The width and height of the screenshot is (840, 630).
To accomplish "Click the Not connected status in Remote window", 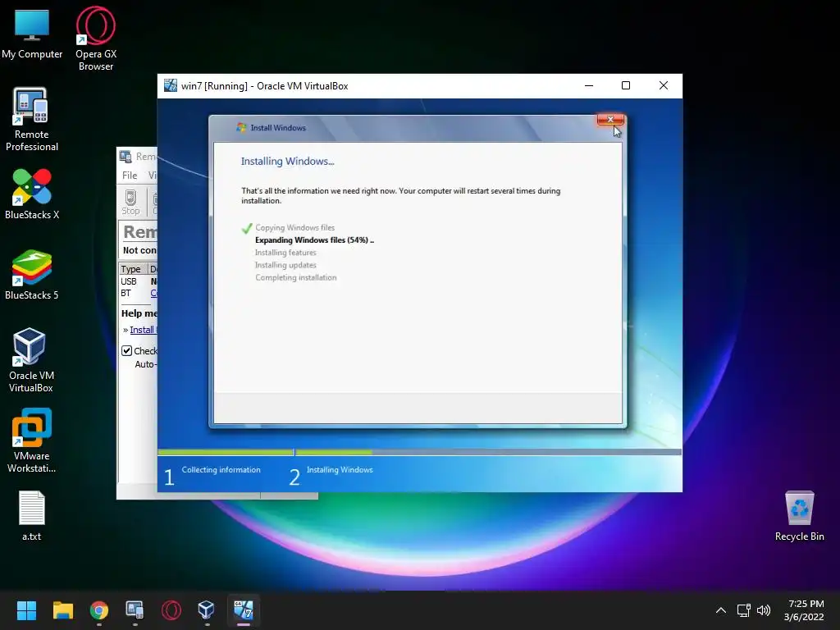I will point(139,250).
